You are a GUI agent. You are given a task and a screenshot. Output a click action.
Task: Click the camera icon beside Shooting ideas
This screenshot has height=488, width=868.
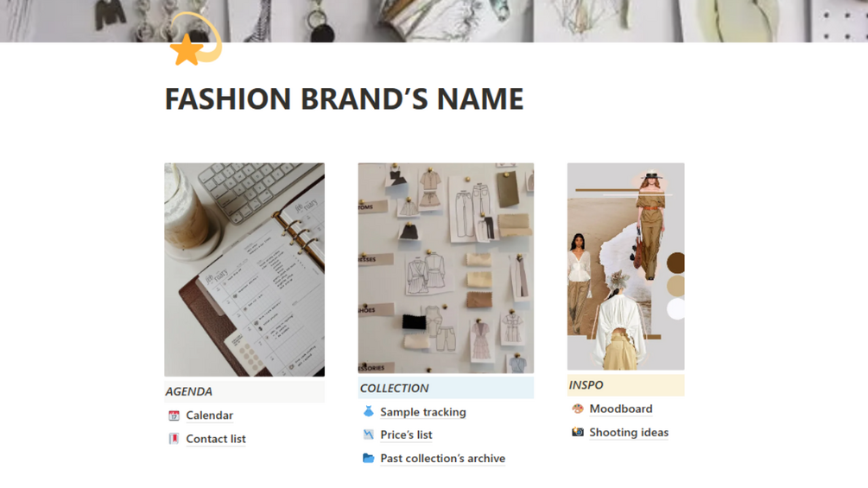pos(578,432)
